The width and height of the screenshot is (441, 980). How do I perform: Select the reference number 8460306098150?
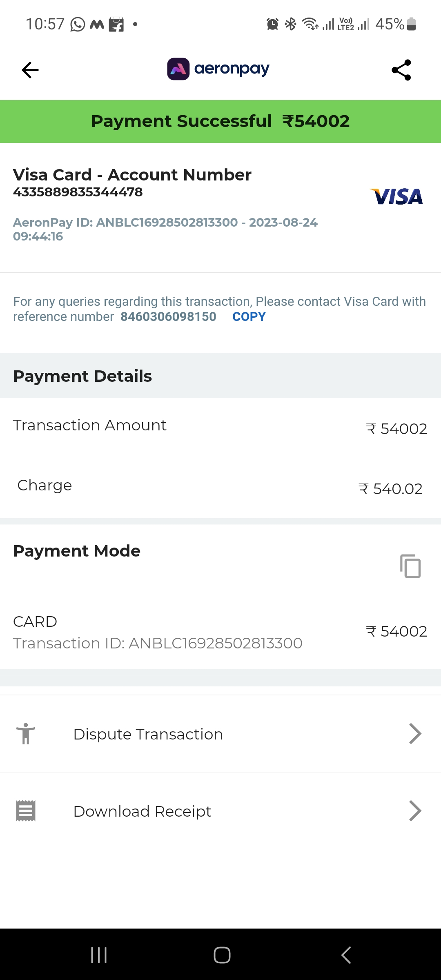168,317
